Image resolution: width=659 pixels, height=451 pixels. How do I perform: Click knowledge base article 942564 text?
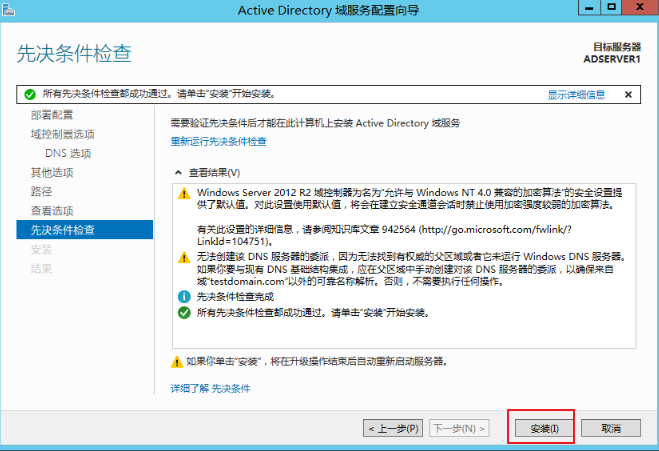point(384,235)
